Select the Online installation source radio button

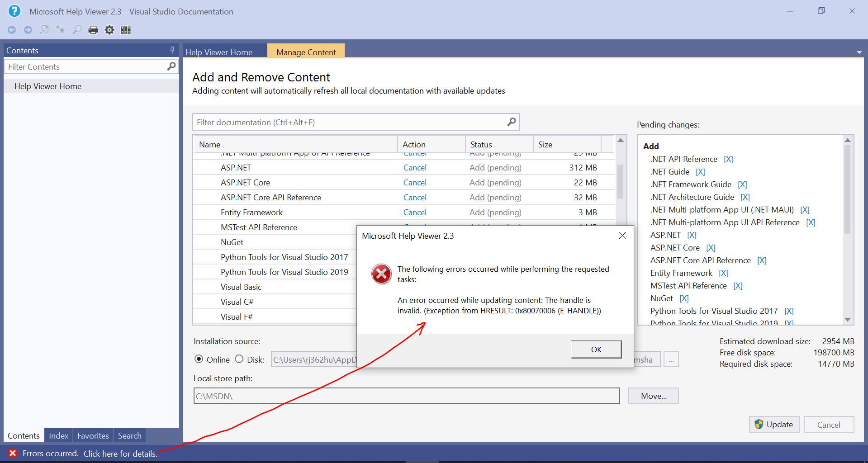[x=199, y=359]
